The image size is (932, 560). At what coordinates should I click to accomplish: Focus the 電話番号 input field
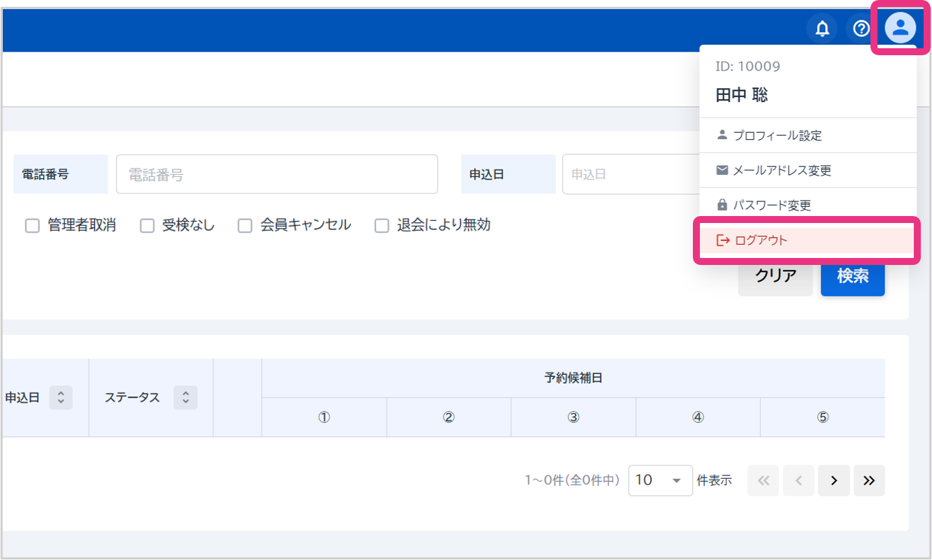pyautogui.click(x=277, y=175)
